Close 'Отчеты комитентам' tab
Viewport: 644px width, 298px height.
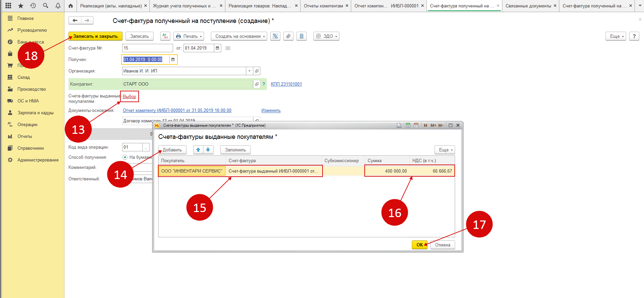(347, 6)
